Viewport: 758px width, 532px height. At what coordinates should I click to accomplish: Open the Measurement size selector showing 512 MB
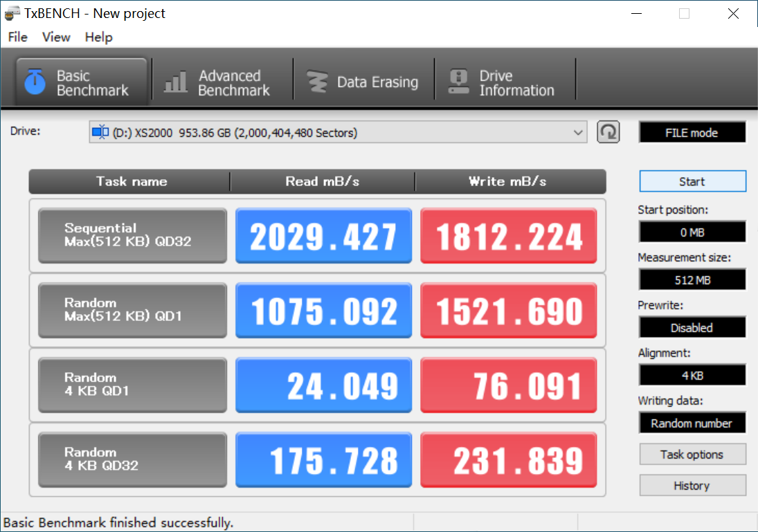click(x=692, y=279)
